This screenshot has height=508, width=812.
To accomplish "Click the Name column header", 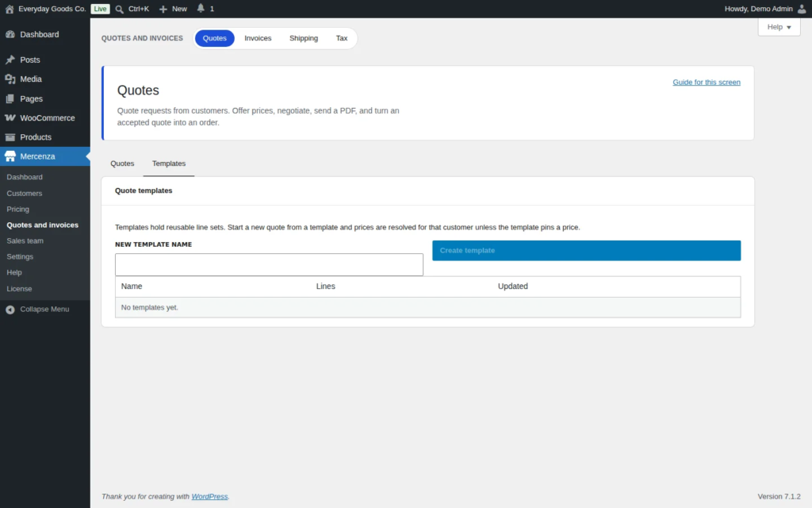I will pos(132,286).
